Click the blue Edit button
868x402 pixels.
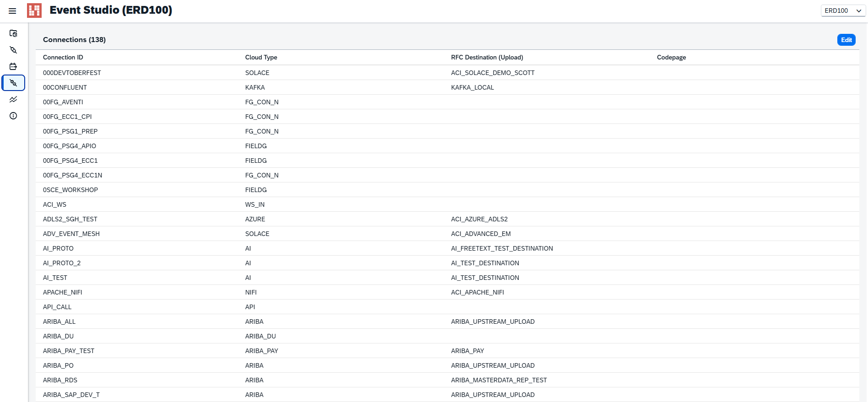click(846, 40)
